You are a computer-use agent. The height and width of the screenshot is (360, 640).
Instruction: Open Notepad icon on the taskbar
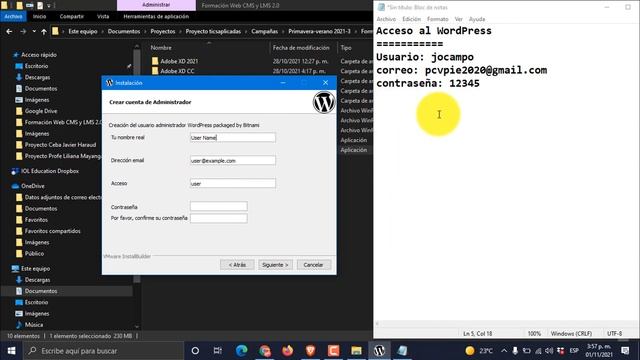(x=402, y=351)
